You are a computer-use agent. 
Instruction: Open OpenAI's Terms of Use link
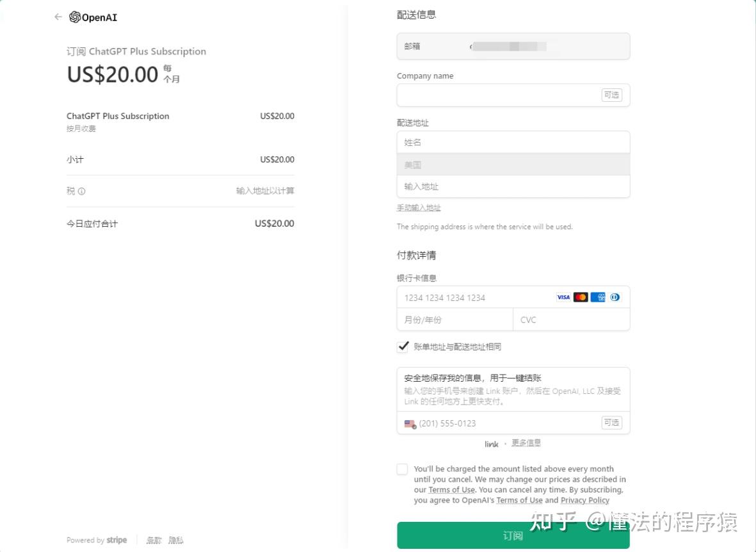point(519,500)
